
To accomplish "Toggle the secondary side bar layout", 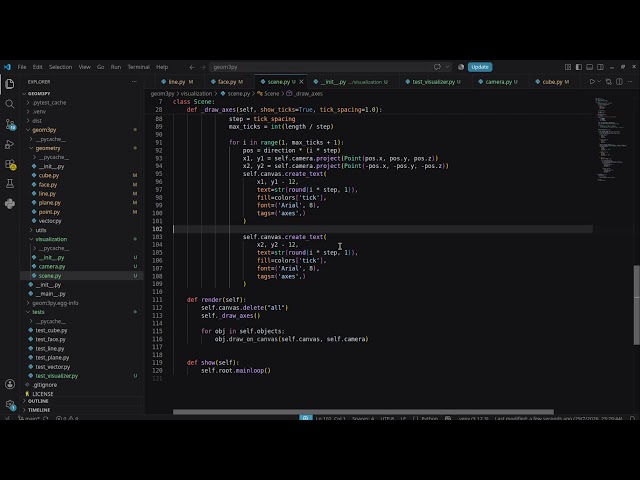I will (600, 67).
